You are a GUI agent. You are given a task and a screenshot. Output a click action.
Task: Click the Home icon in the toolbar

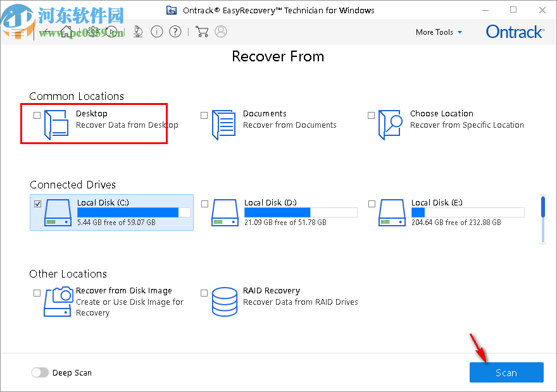(66, 32)
